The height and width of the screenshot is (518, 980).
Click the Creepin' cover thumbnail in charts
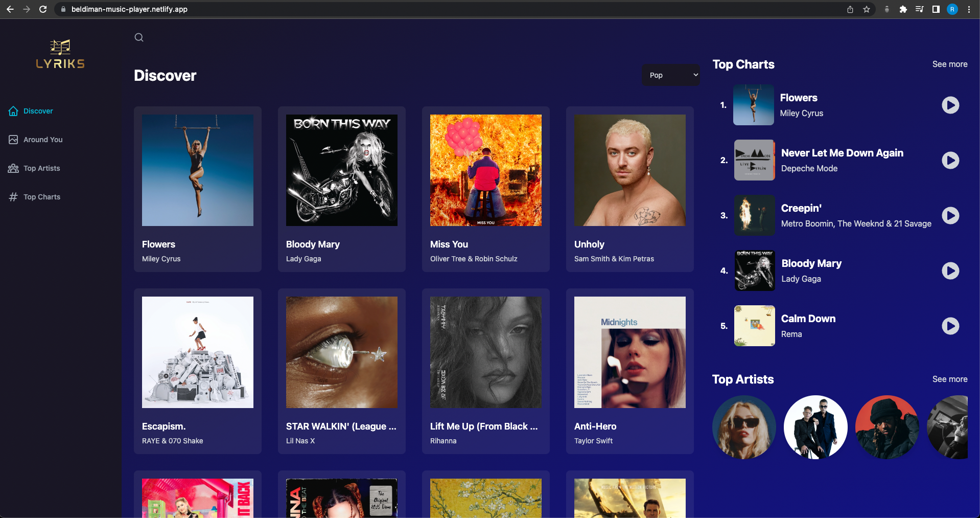755,215
